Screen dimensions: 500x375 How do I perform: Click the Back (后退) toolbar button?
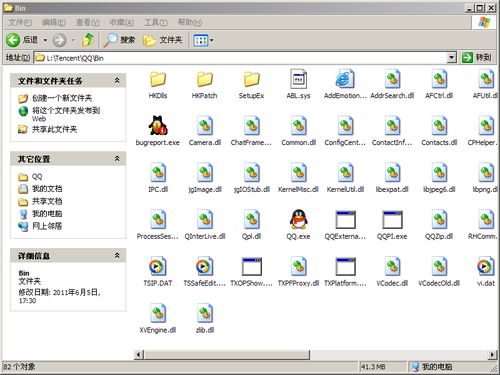tap(22, 40)
